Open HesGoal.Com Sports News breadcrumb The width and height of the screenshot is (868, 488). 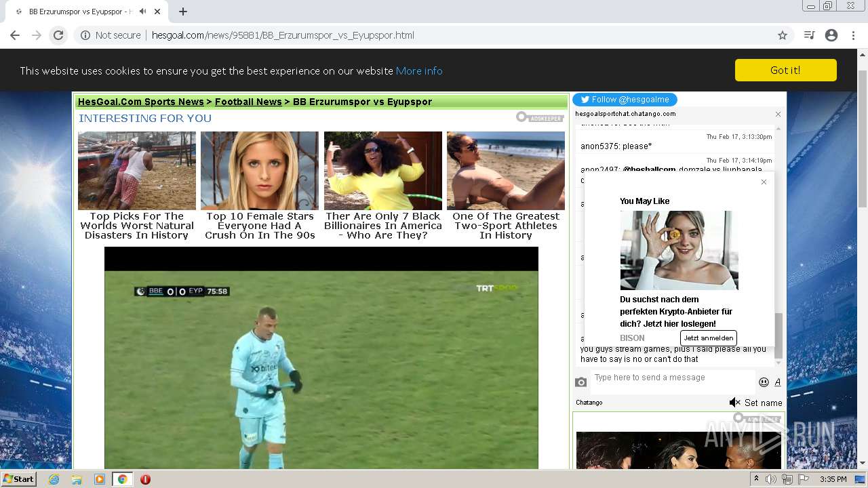(x=140, y=102)
